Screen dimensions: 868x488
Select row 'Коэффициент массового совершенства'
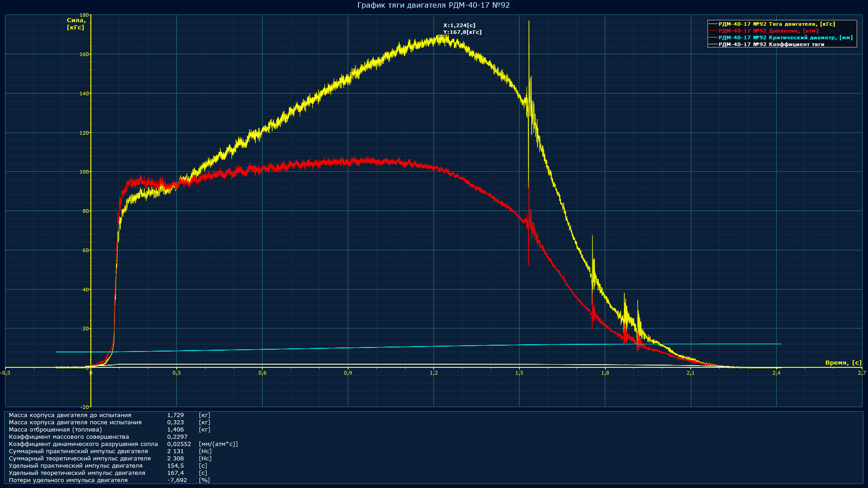(x=98, y=437)
